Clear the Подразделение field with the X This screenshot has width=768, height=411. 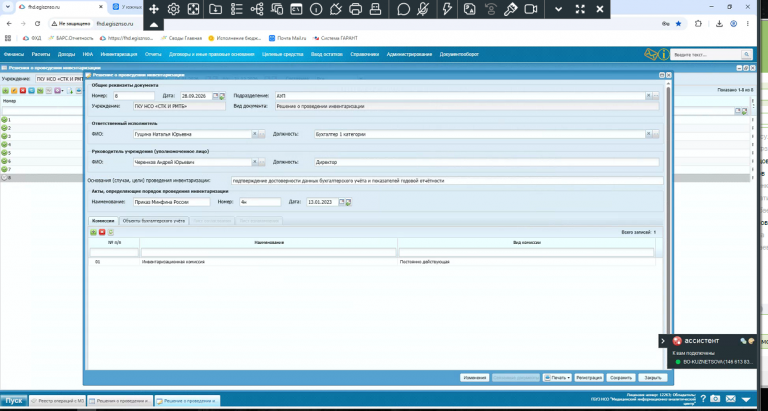(648, 96)
